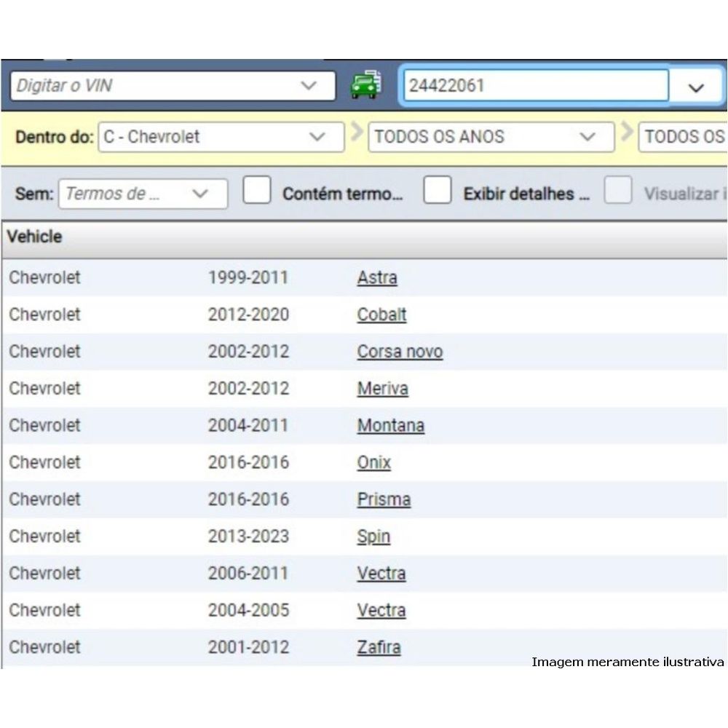Click Chevrolet in the Montana row
The width and height of the screenshot is (728, 728).
tap(44, 425)
